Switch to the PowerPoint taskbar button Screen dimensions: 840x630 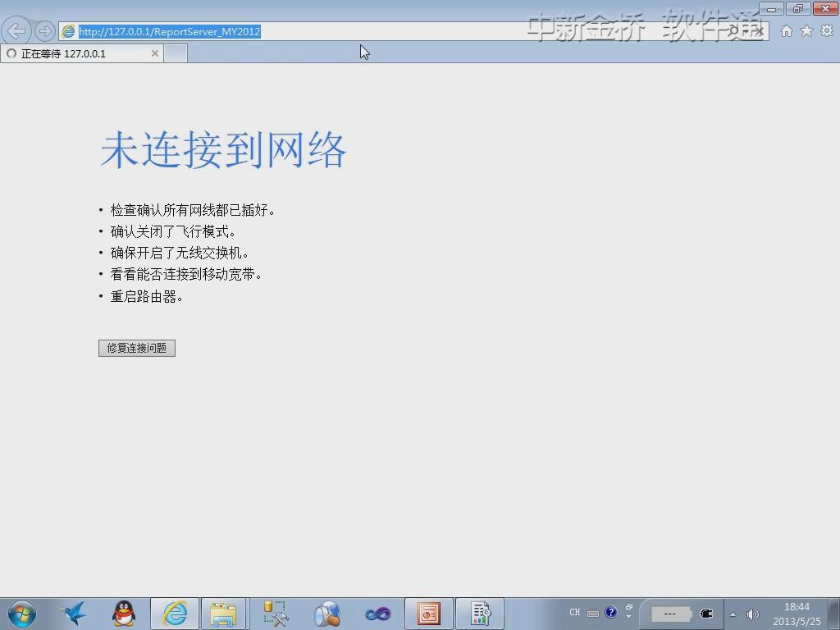click(428, 614)
